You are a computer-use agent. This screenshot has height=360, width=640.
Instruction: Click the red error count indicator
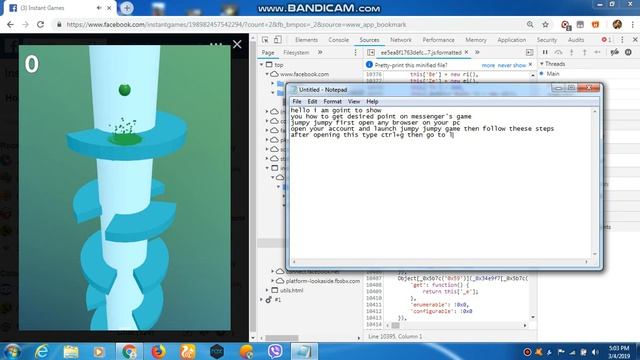(606, 40)
